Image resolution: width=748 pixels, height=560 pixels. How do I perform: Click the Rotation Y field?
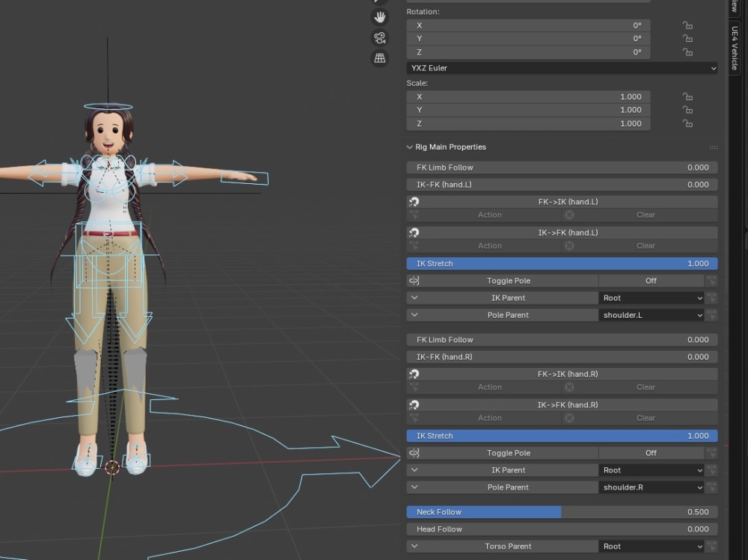tap(528, 39)
